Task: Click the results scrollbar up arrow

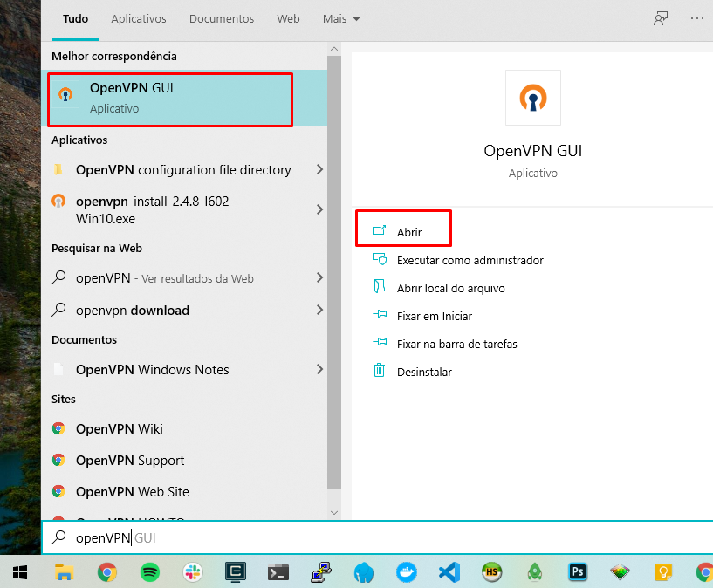Action: (334, 49)
